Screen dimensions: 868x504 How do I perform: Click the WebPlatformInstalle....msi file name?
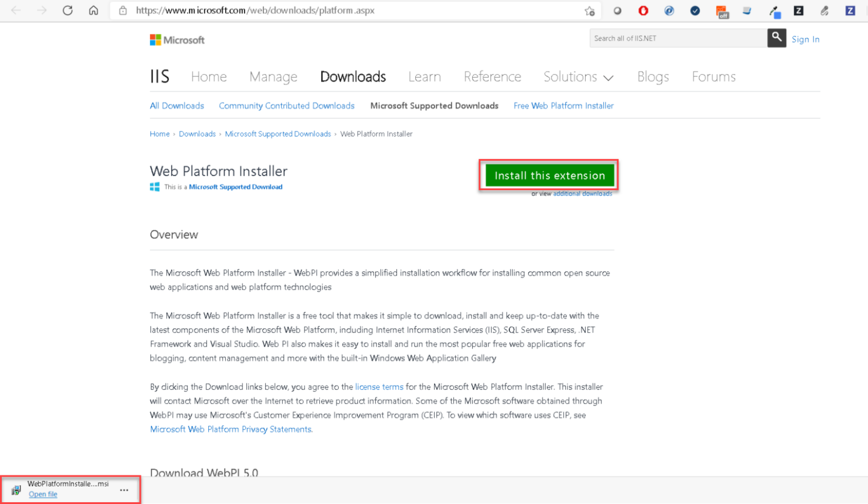point(68,484)
